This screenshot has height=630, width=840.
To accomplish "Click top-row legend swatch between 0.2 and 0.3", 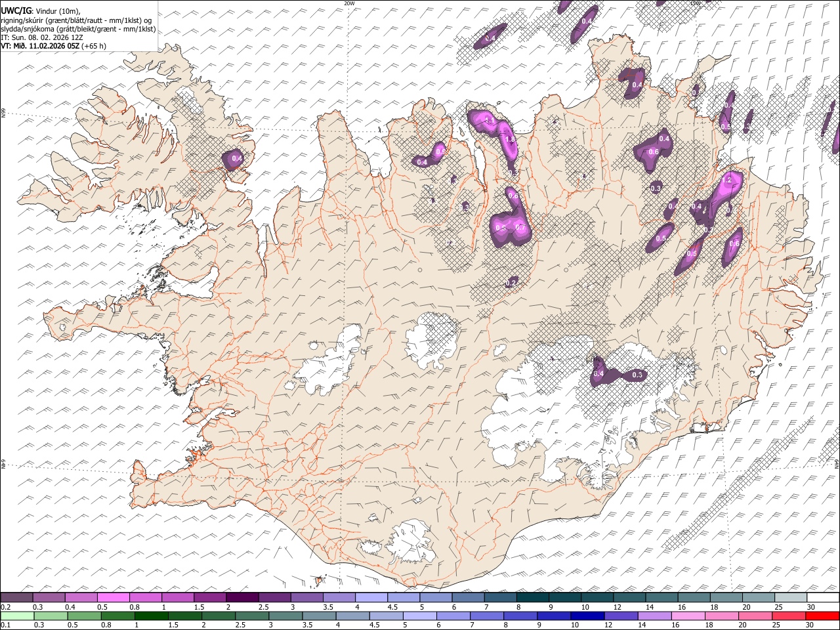I will click(16, 598).
